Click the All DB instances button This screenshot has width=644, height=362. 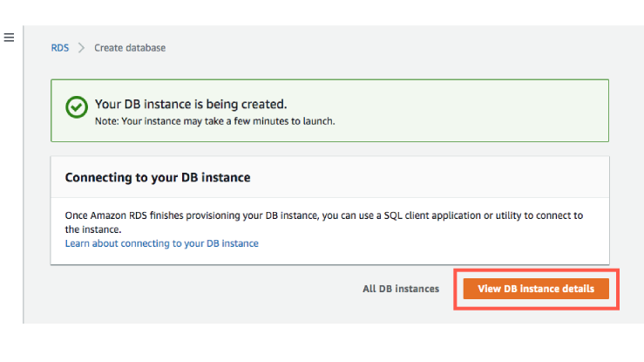pyautogui.click(x=401, y=289)
